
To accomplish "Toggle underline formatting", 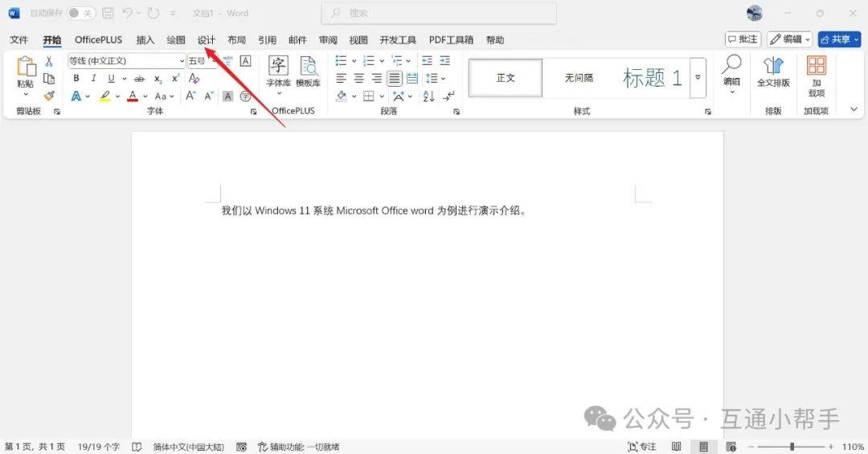I will click(x=111, y=79).
